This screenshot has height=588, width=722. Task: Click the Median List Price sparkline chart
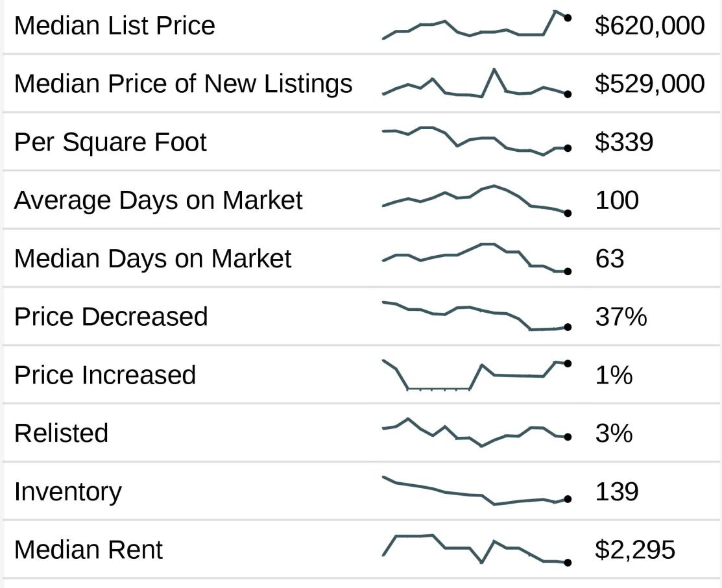[476, 26]
